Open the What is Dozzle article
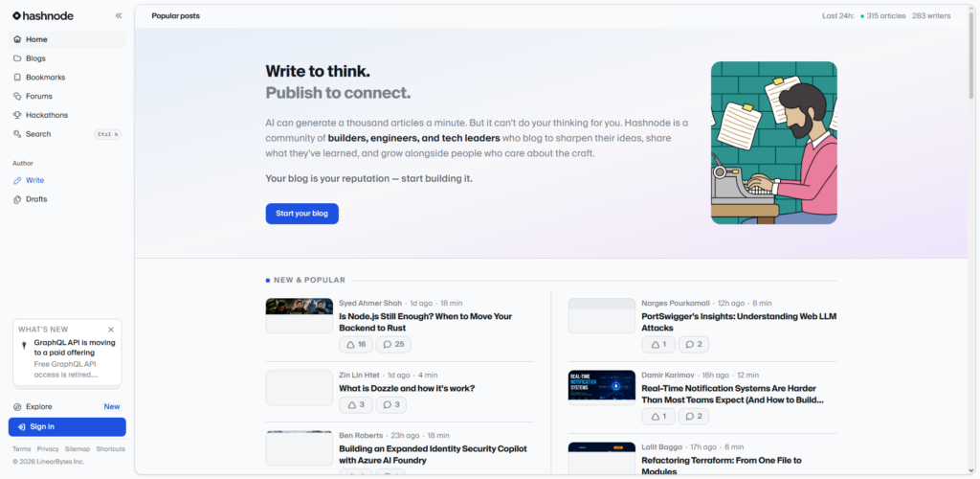 click(x=407, y=388)
